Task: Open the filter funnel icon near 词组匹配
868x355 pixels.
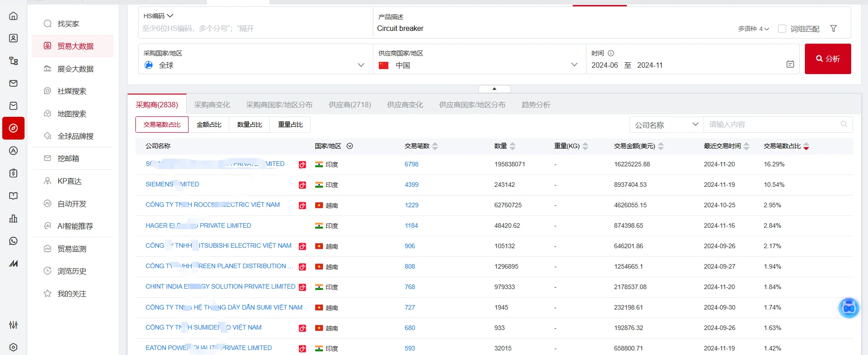Action: (x=833, y=29)
